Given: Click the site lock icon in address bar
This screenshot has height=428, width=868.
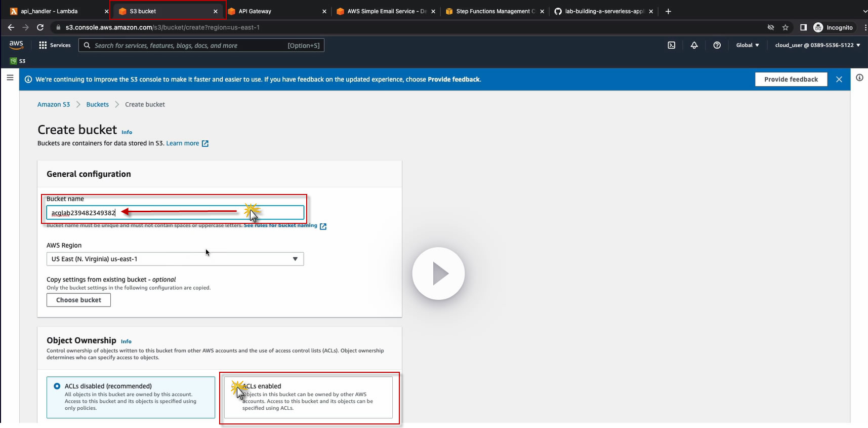Looking at the screenshot, I should tap(59, 27).
